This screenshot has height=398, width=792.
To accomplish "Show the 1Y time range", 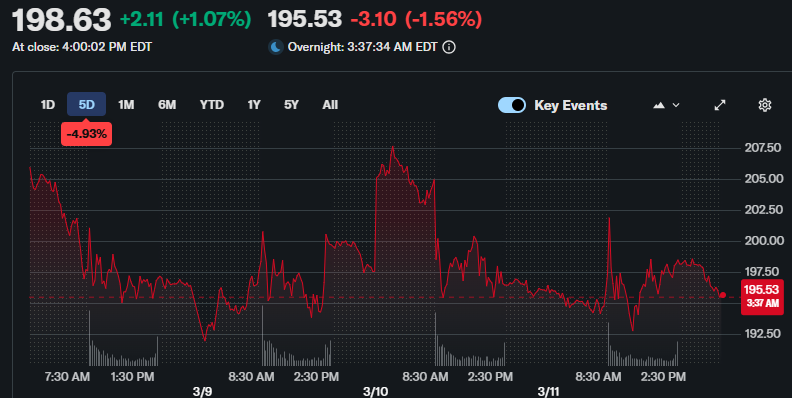I will (x=254, y=105).
